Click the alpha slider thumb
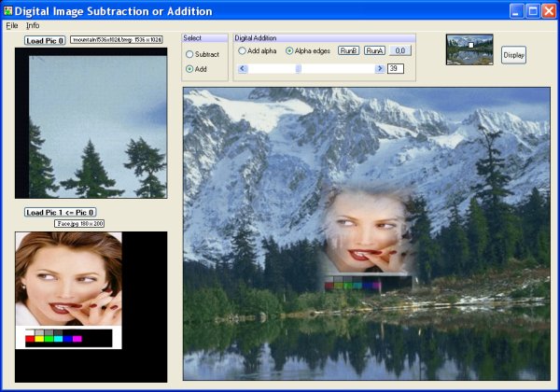This screenshot has width=560, height=392. [x=298, y=68]
